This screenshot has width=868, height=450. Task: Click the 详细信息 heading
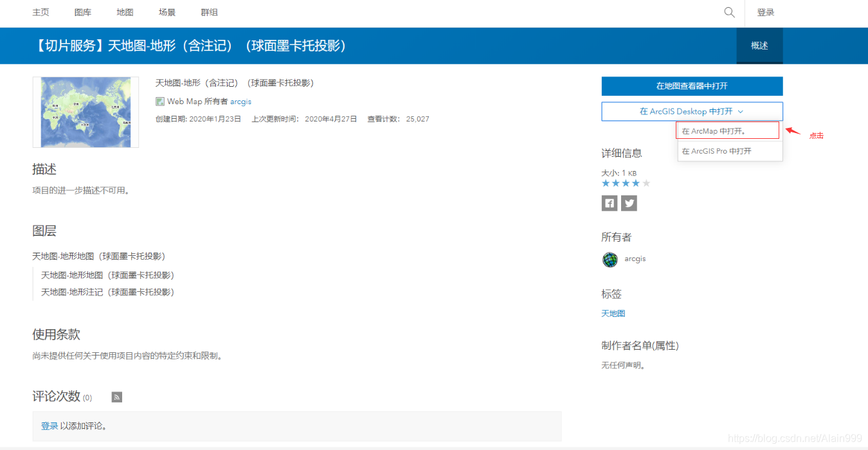pyautogui.click(x=622, y=153)
